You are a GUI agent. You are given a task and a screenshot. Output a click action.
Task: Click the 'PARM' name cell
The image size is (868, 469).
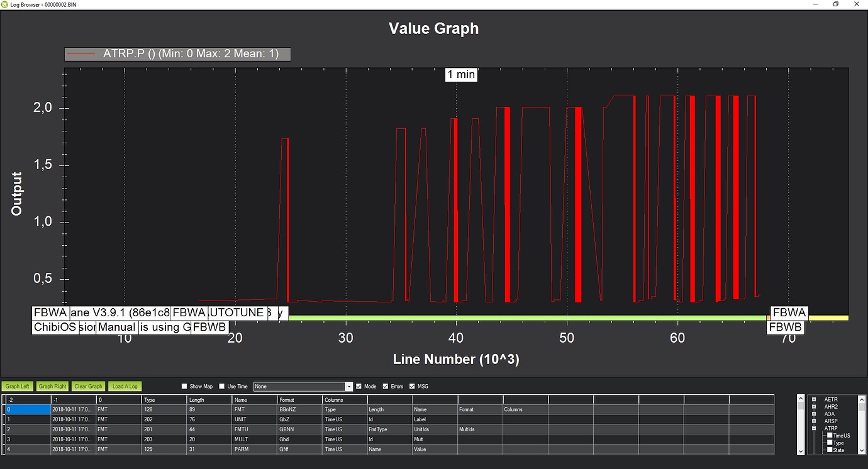coord(254,450)
